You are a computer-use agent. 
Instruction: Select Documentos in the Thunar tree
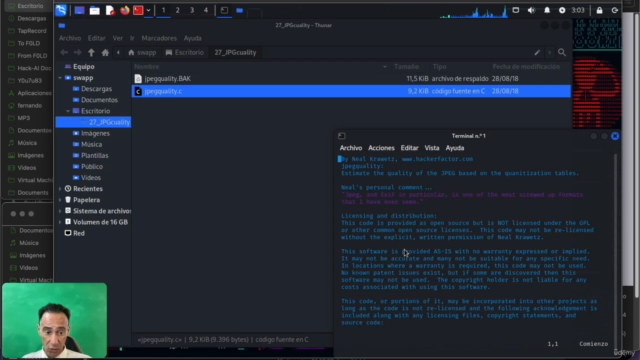pyautogui.click(x=99, y=100)
